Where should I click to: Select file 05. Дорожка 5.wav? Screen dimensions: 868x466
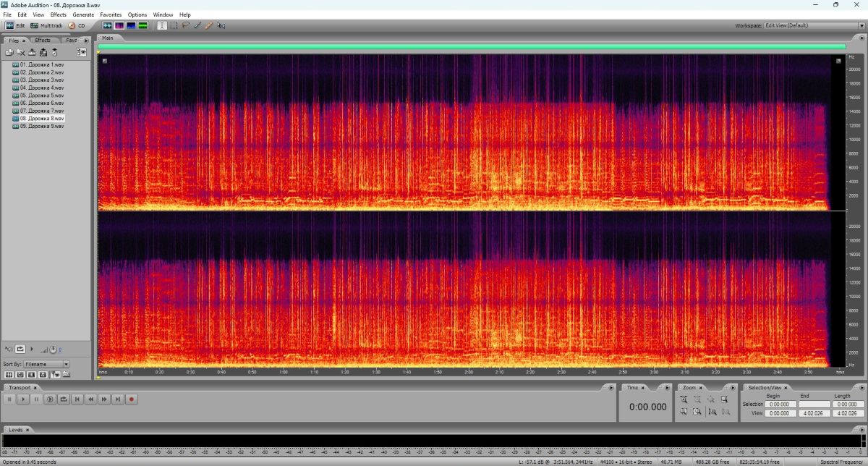41,95
